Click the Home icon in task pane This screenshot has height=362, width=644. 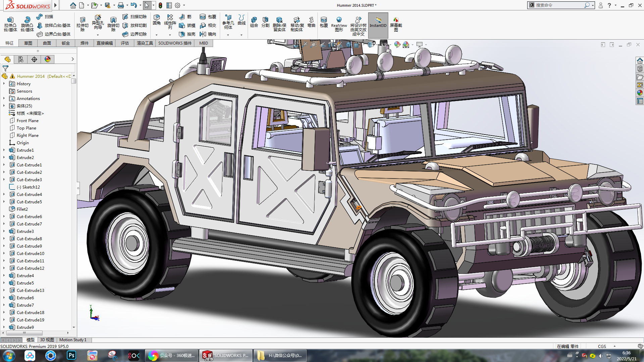pyautogui.click(x=640, y=61)
